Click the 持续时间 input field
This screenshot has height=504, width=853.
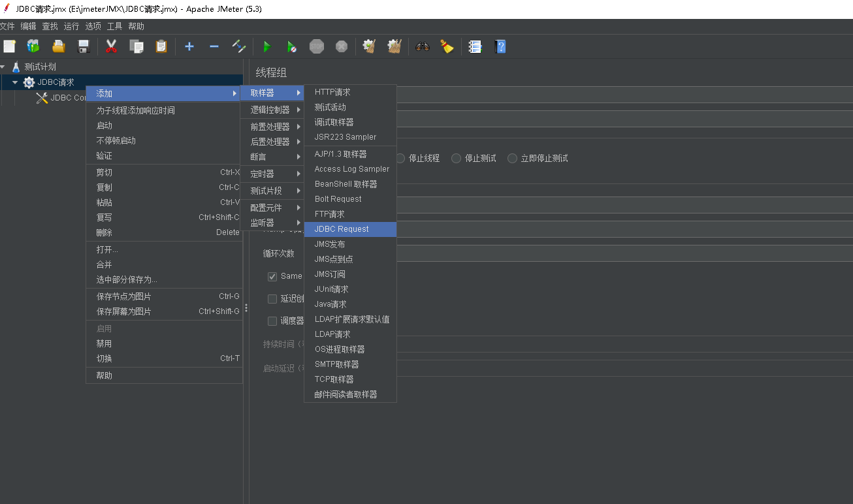(624, 344)
